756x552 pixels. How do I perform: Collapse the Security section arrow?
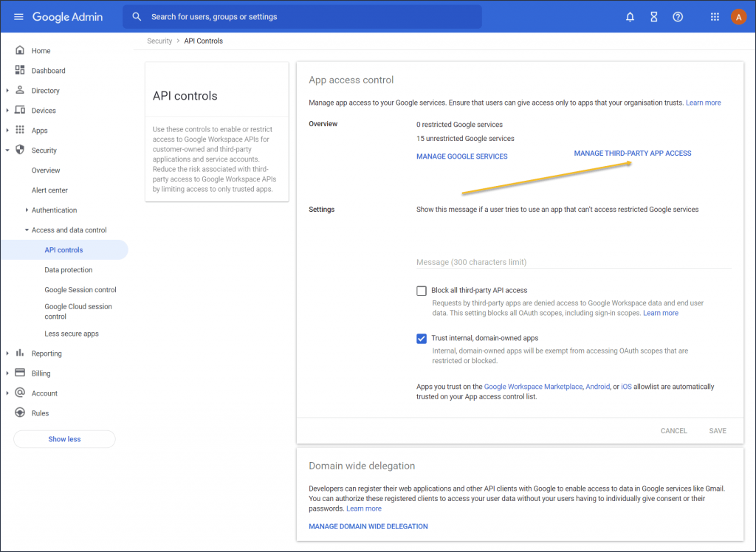pyautogui.click(x=7, y=151)
